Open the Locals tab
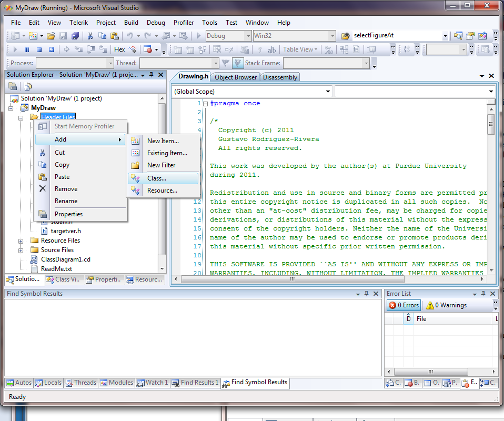504x421 pixels. pyautogui.click(x=48, y=383)
